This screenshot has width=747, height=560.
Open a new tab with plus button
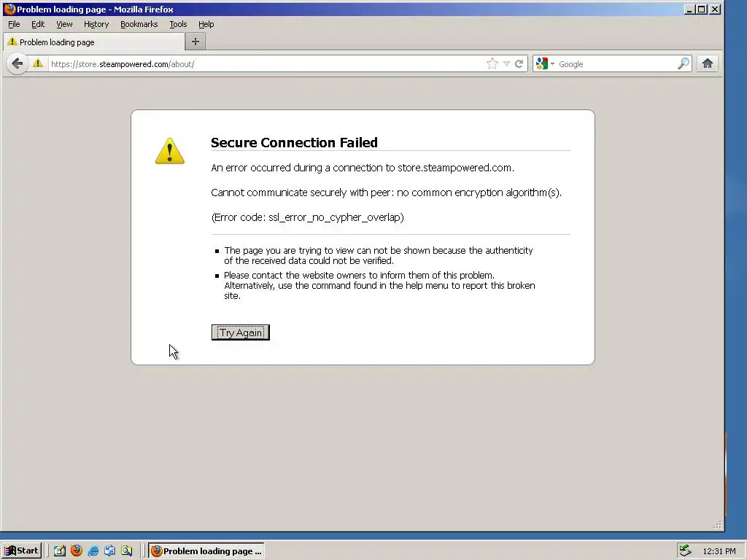click(196, 42)
